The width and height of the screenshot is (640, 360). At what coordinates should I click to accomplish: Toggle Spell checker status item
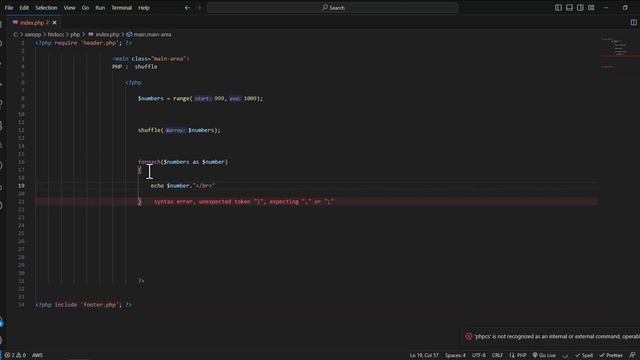584,355
